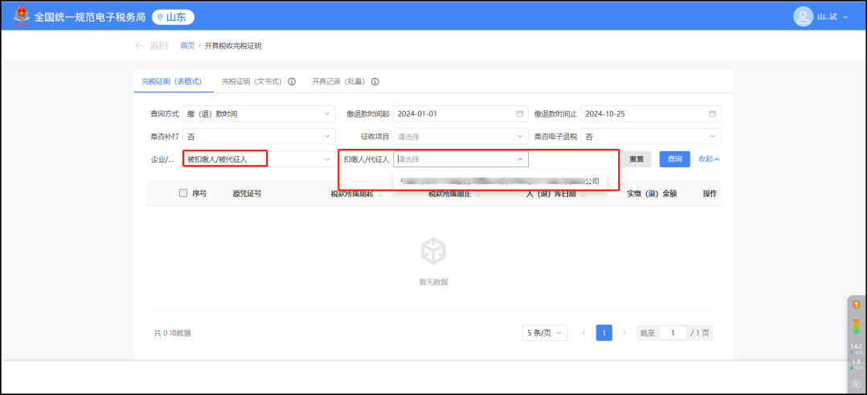Click the network speed meter widget
Image resolution: width=868 pixels, height=395 pixels.
tap(856, 356)
